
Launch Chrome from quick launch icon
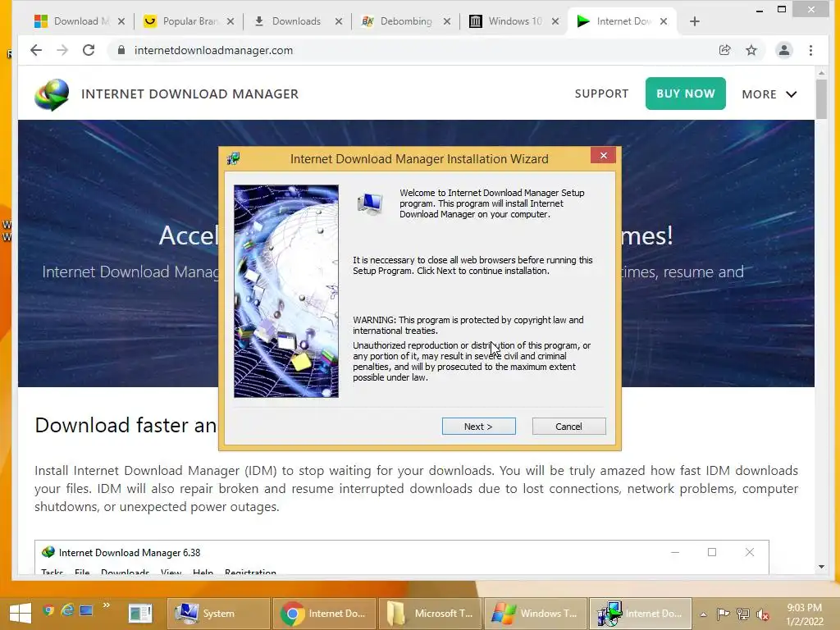point(48,610)
